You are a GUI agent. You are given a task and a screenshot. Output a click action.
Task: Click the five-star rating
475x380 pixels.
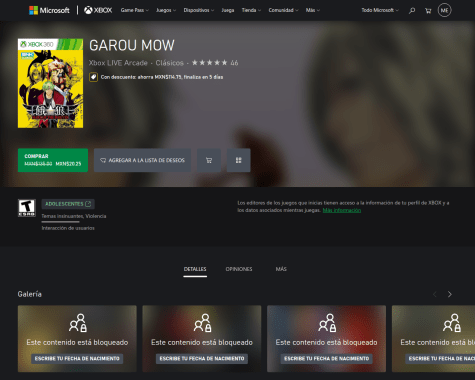coord(209,63)
